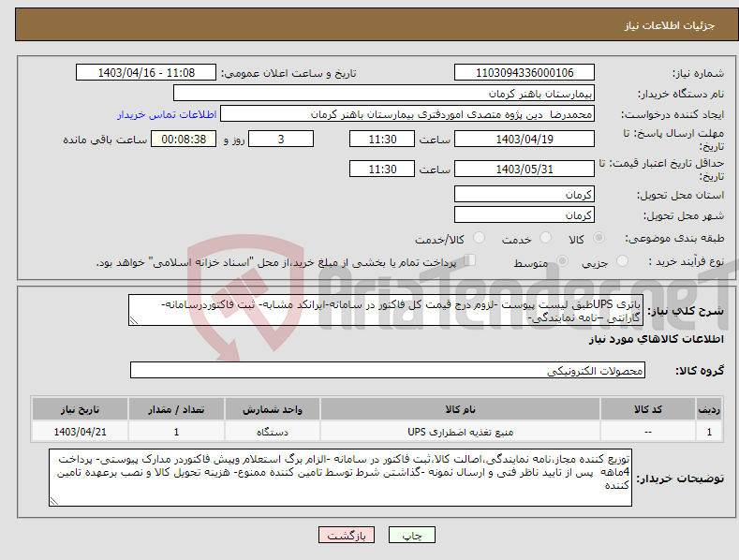
Task: Click the unit cell دستگاه
Action: (273, 432)
